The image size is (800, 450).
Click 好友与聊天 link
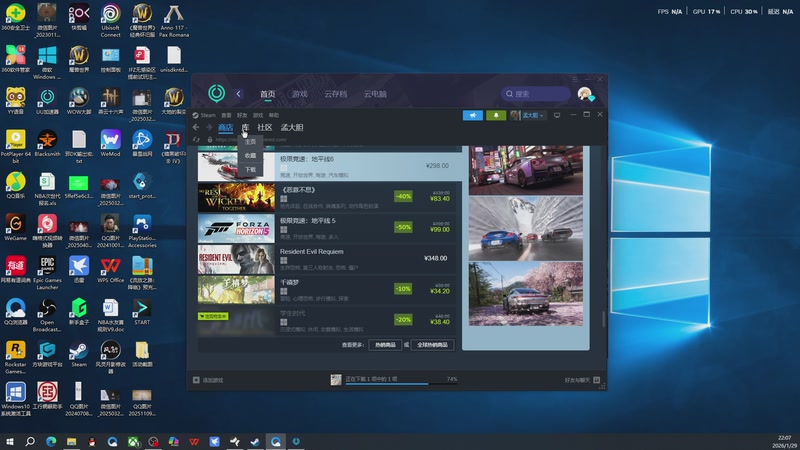coord(577,380)
